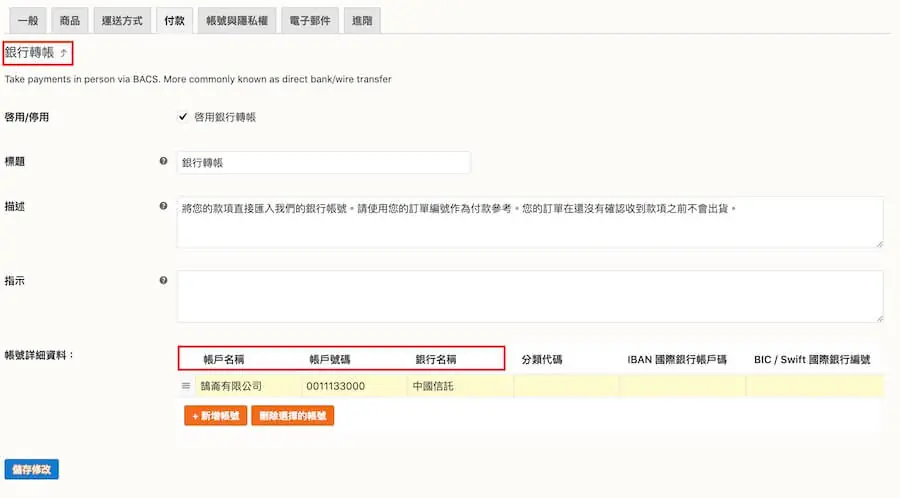Show help tooltip for 指示 field
The width and height of the screenshot is (900, 498).
(x=164, y=281)
